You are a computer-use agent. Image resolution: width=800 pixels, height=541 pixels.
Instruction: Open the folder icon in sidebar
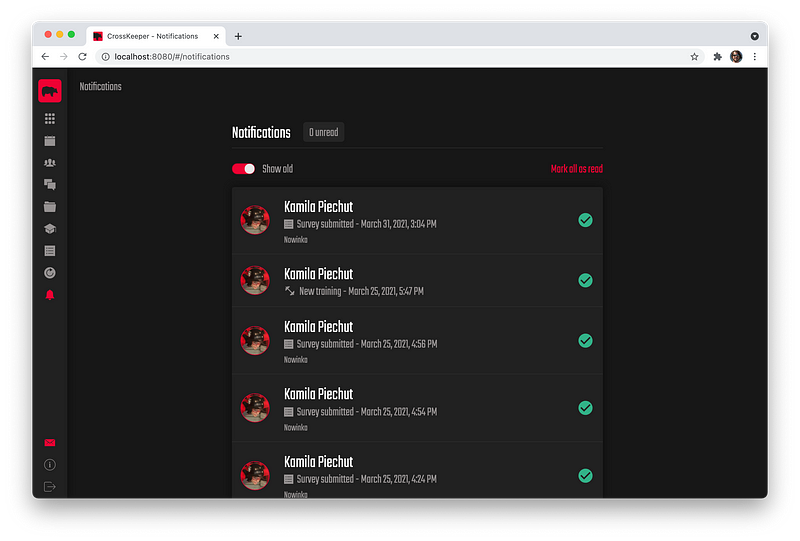50,207
